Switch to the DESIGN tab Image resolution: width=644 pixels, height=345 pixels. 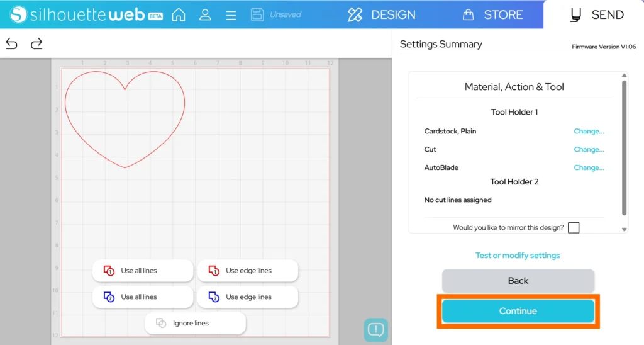click(382, 14)
